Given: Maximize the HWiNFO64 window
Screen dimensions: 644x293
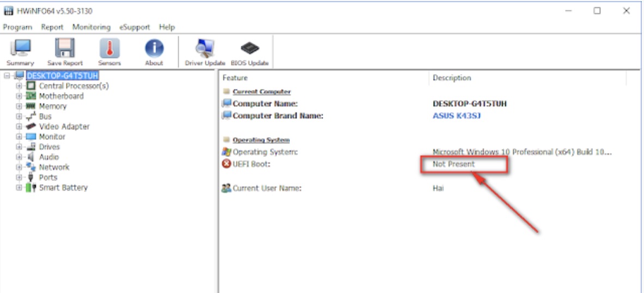Looking at the screenshot, I should (597, 11).
